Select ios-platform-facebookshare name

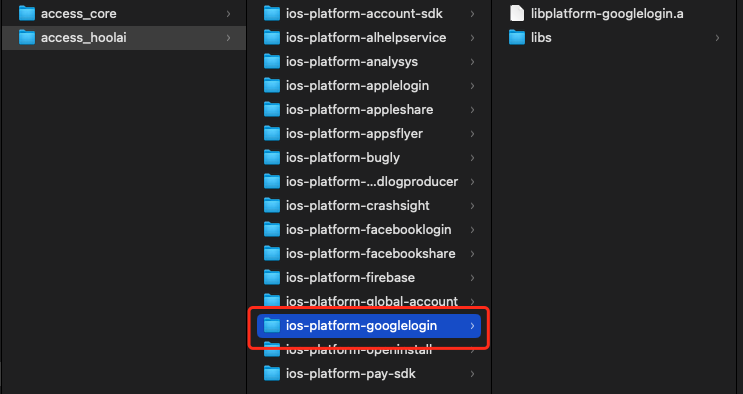point(371,254)
